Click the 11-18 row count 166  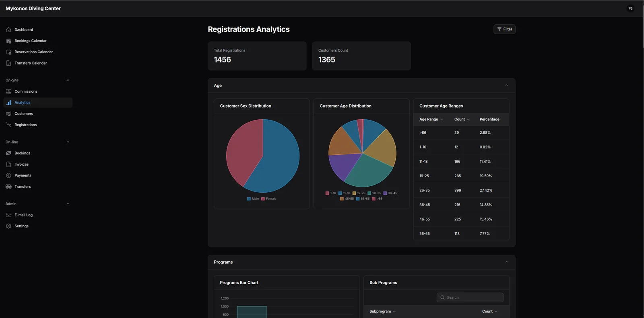coord(457,162)
